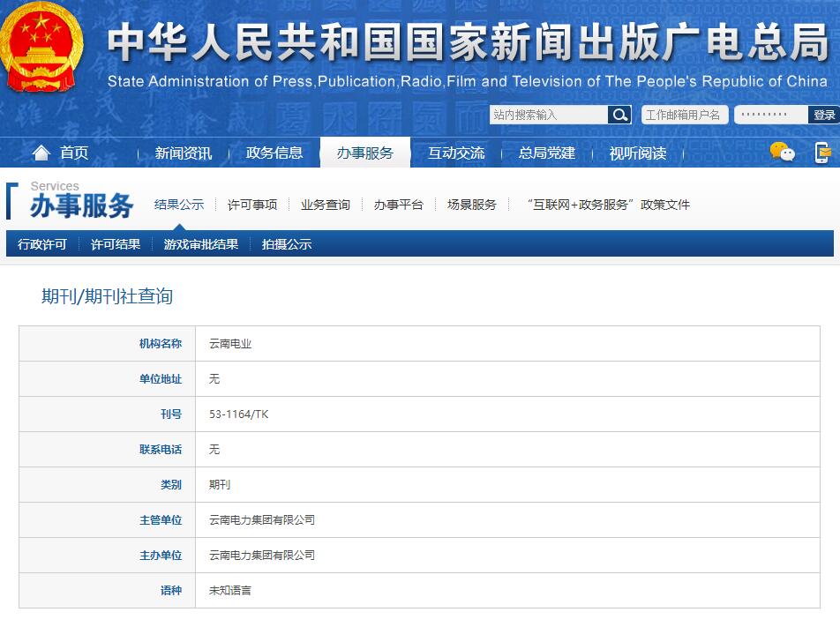Focus the site search input field
This screenshot has height=627, width=840.
[x=549, y=115]
